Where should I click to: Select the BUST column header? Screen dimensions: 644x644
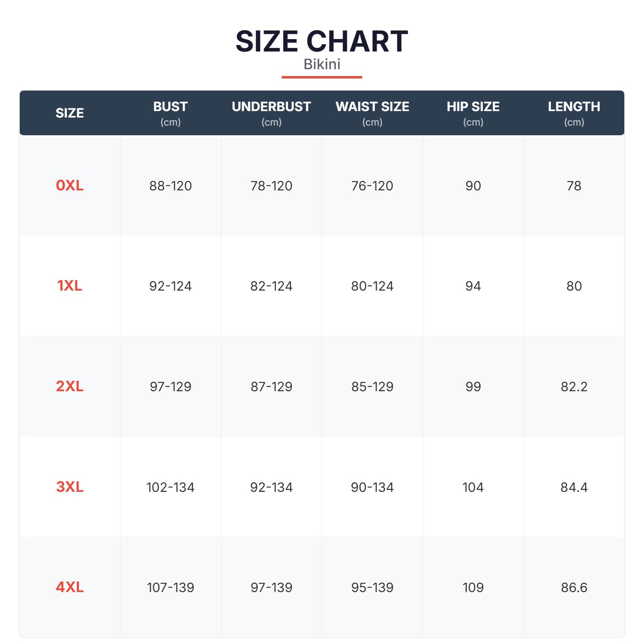(170, 113)
